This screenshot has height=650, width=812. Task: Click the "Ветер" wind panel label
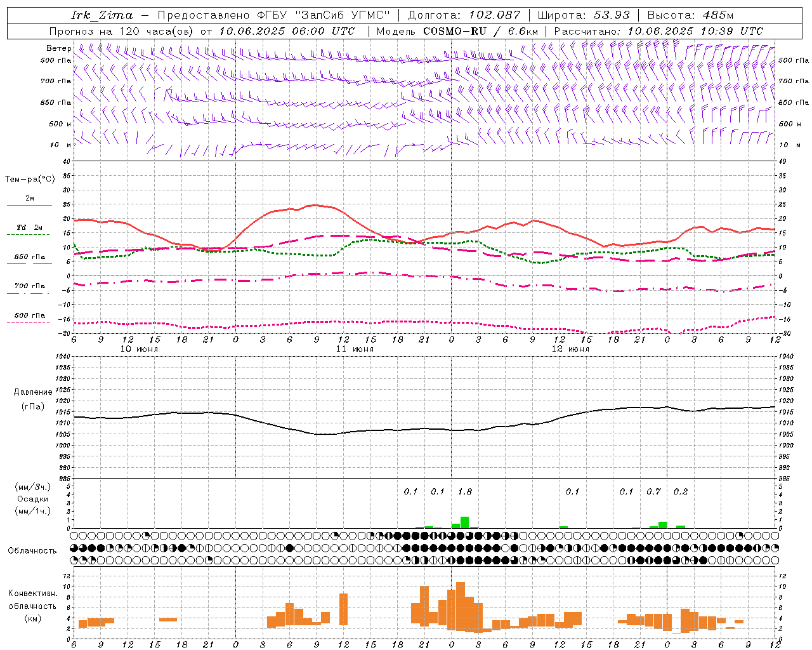tap(58, 48)
